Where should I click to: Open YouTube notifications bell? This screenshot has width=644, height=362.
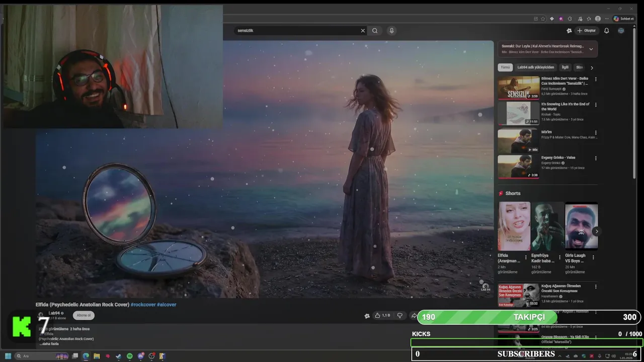[x=606, y=31]
